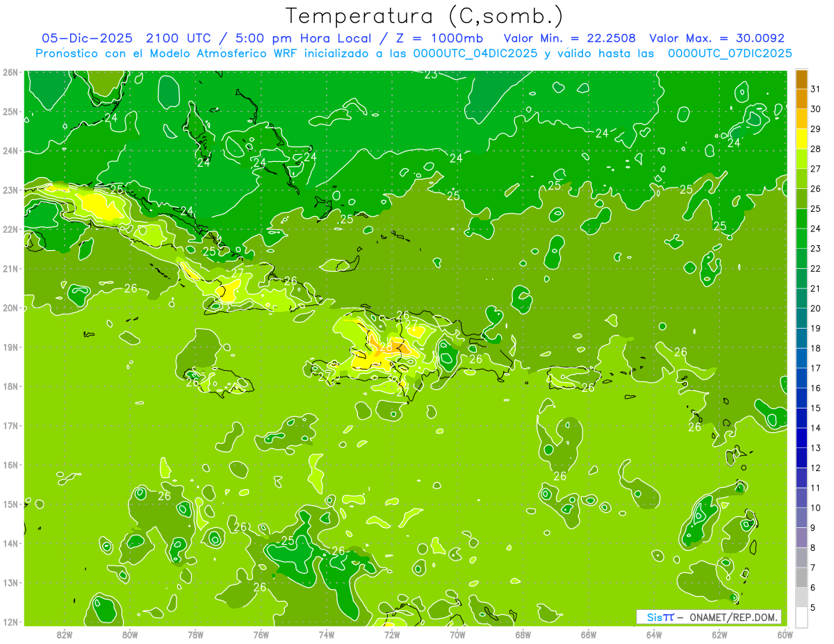The image size is (834, 644).
Task: Click the colorbar label 21
Action: pyautogui.click(x=816, y=288)
